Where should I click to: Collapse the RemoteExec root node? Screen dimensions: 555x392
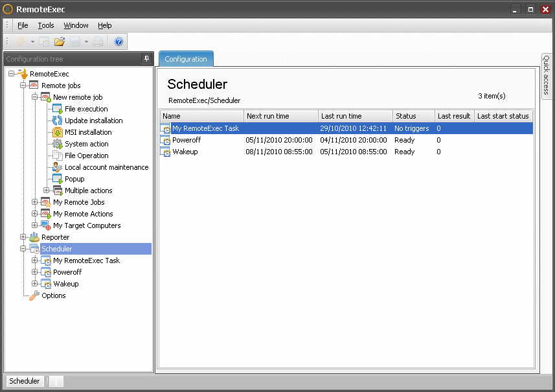[x=11, y=74]
